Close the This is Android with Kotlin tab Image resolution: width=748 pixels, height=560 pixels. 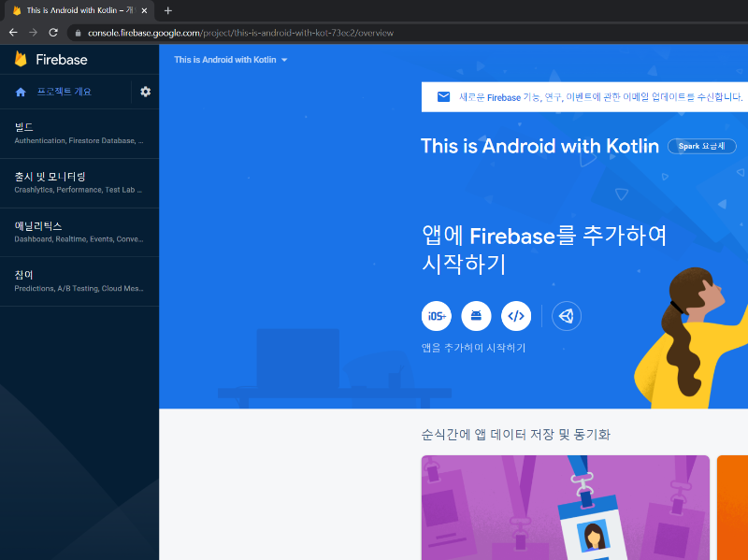(x=145, y=10)
